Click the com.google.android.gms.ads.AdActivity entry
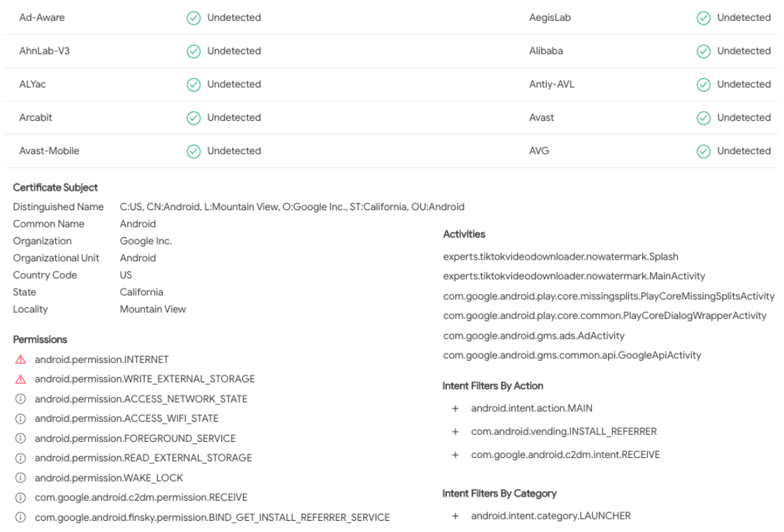 (534, 336)
